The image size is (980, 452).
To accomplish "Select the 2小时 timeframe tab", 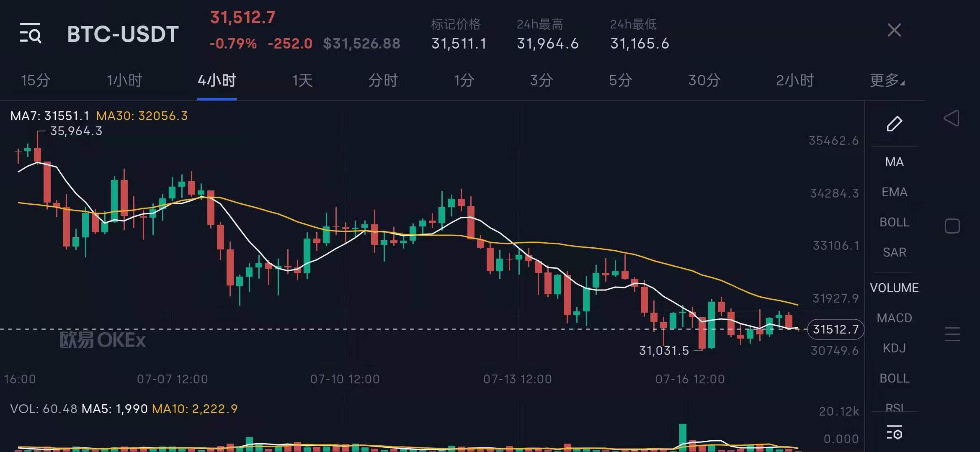I will [794, 80].
